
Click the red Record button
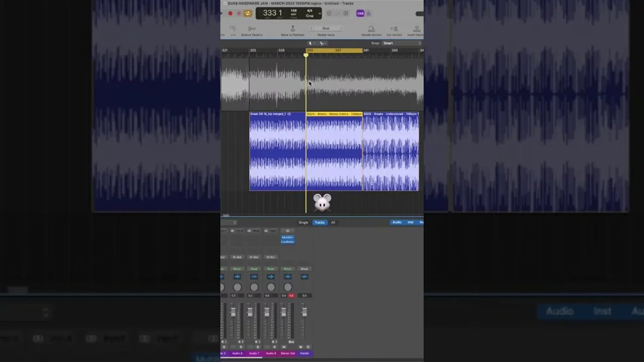tap(230, 14)
